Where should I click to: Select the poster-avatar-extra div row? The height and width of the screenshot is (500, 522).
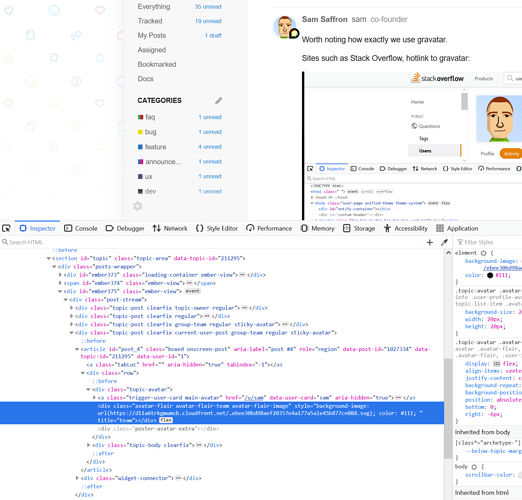tap(158, 429)
